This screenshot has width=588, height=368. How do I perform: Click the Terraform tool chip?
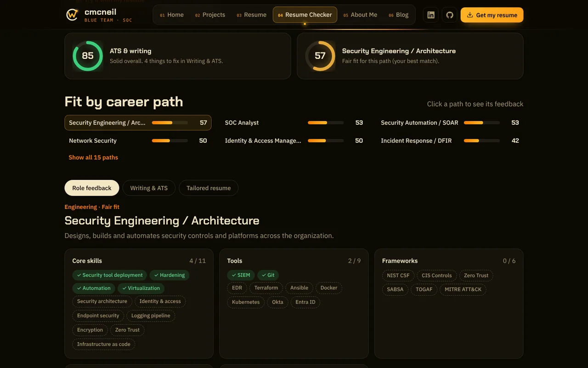(x=266, y=288)
